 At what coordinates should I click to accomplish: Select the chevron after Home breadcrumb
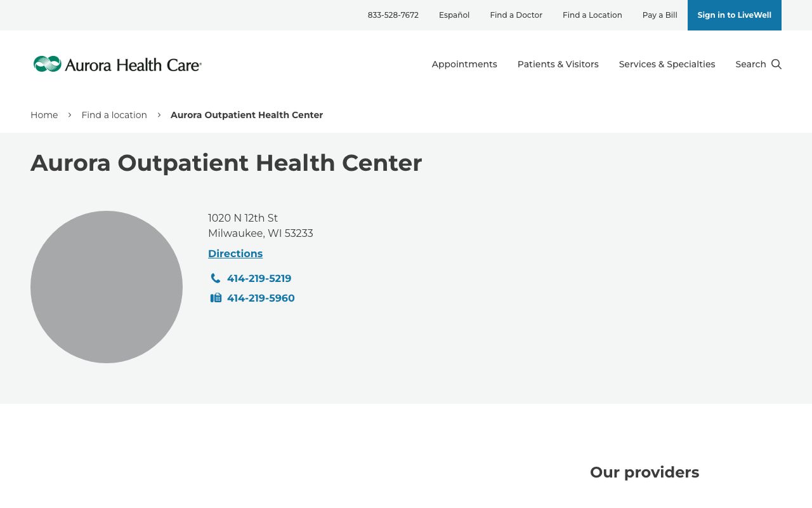[x=70, y=115]
